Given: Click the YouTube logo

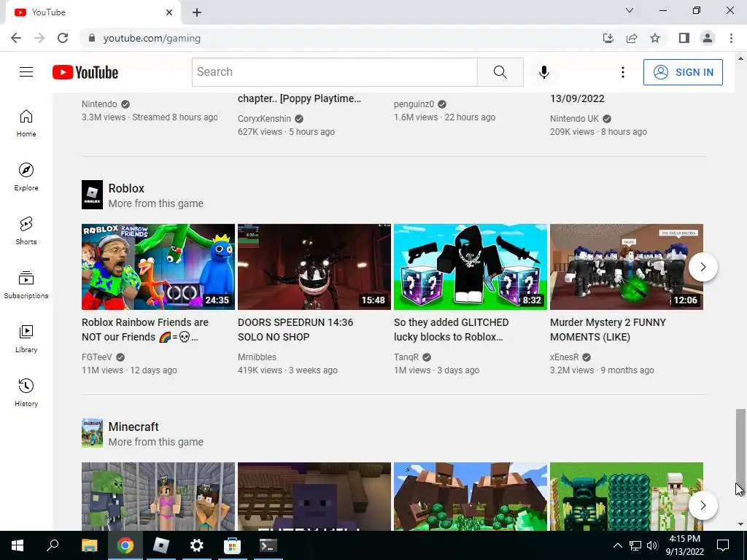Looking at the screenshot, I should [x=85, y=72].
